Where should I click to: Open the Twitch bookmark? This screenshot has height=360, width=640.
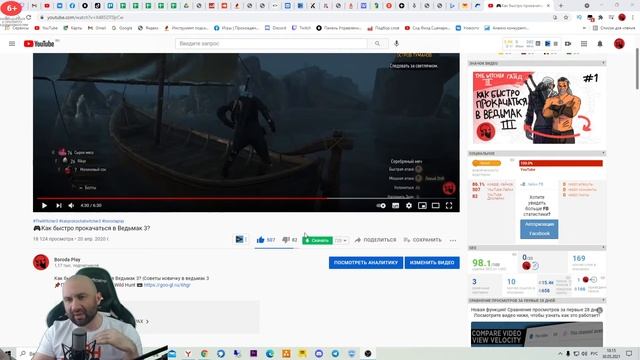click(301, 28)
